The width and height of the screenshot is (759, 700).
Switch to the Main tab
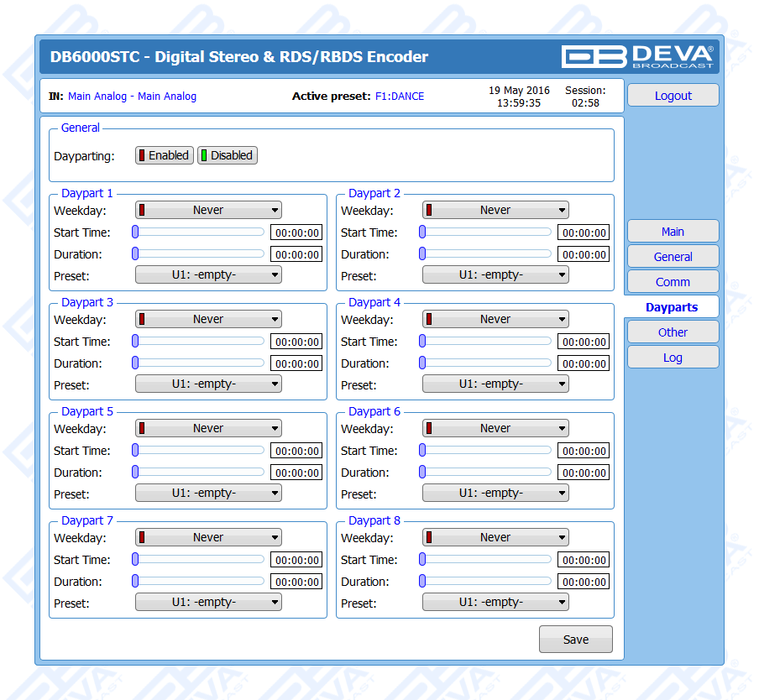coord(673,232)
